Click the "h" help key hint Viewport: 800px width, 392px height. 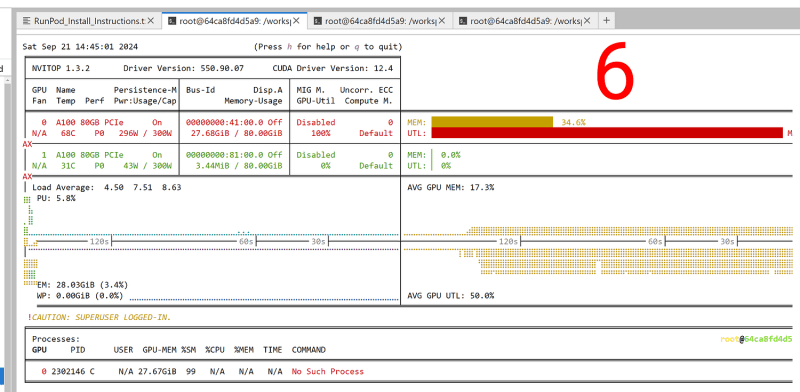[289, 47]
